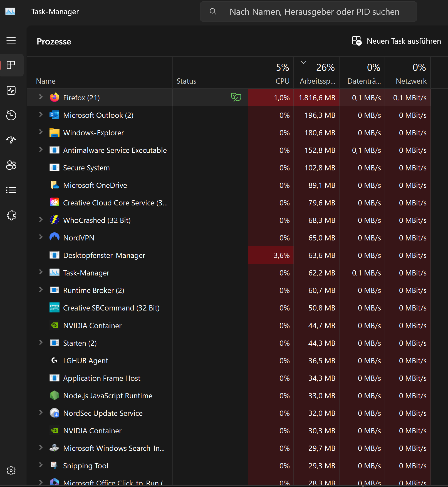Viewport: 448px width, 487px height.
Task: Click Firefox efficiency mode leaf icon
Action: click(236, 97)
